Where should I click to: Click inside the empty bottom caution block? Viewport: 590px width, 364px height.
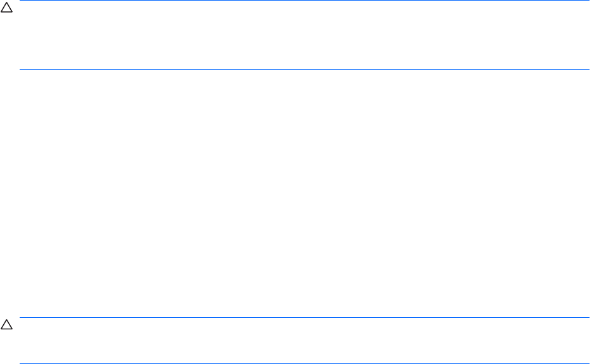click(304, 341)
